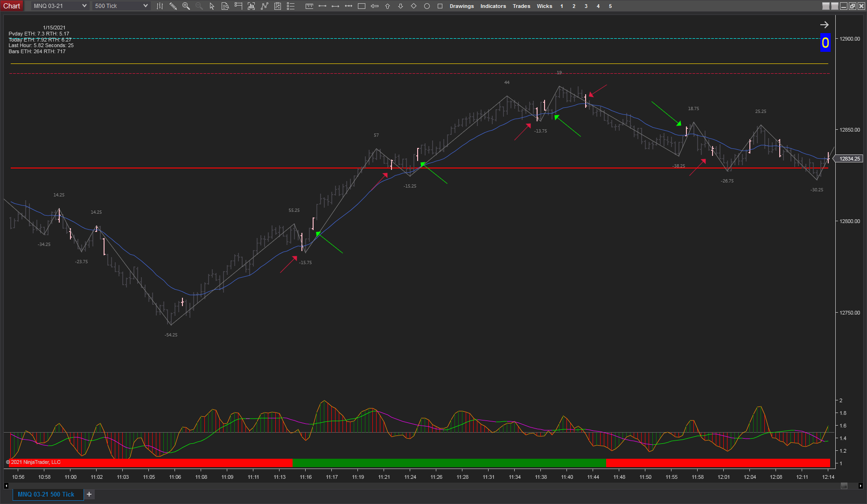Select the circle marker tool

(427, 6)
